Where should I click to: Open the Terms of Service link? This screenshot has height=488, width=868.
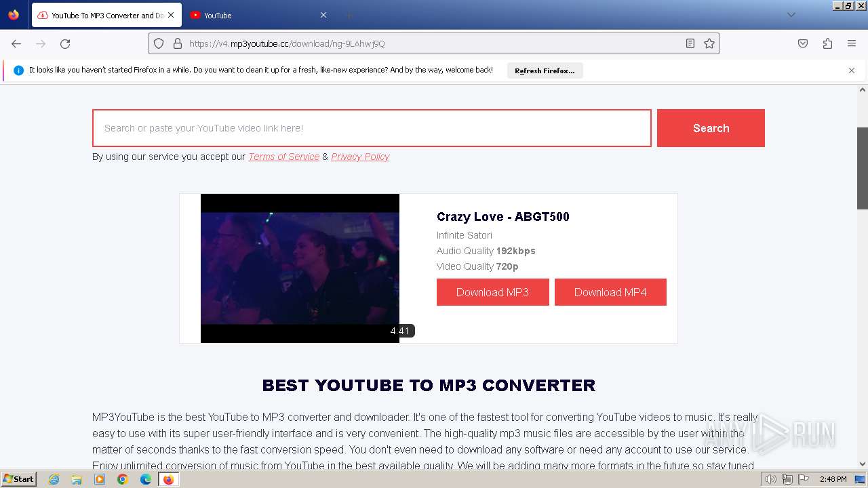[x=283, y=157]
